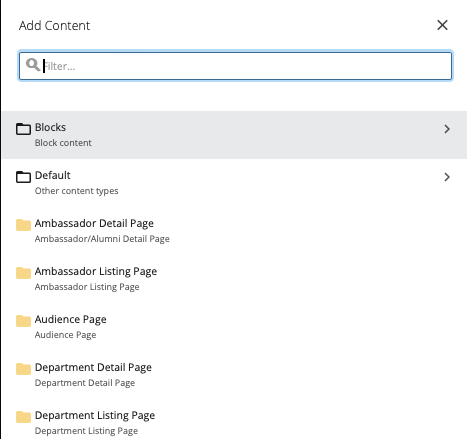The width and height of the screenshot is (467, 439).
Task: Click the Department Listing Page folder icon
Action: click(x=23, y=417)
